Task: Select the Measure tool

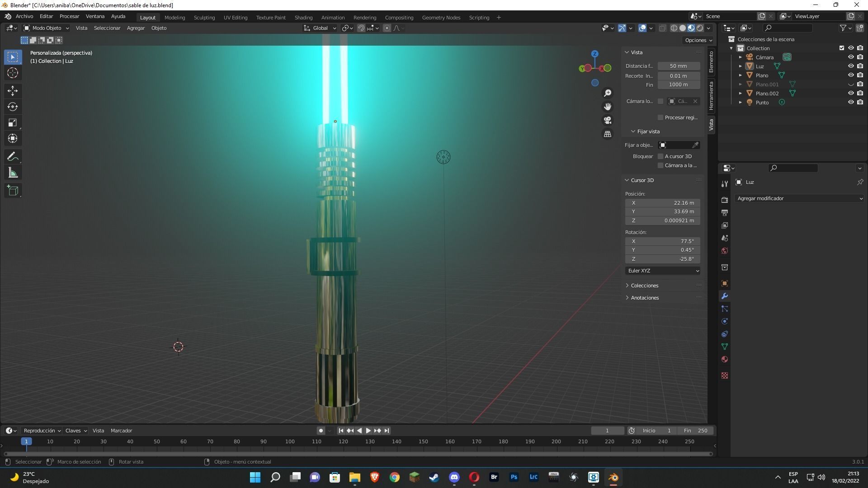Action: pos(13,173)
